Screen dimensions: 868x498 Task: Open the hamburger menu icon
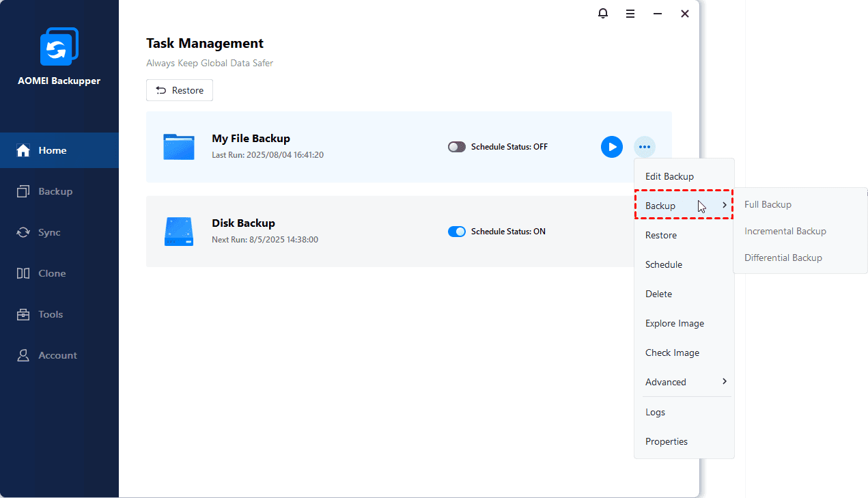click(x=630, y=14)
